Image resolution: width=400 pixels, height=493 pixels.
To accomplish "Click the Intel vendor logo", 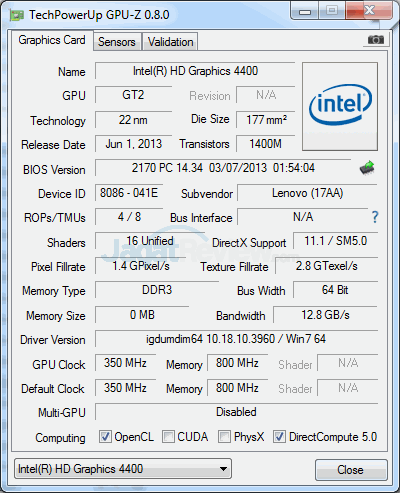I will click(x=340, y=106).
